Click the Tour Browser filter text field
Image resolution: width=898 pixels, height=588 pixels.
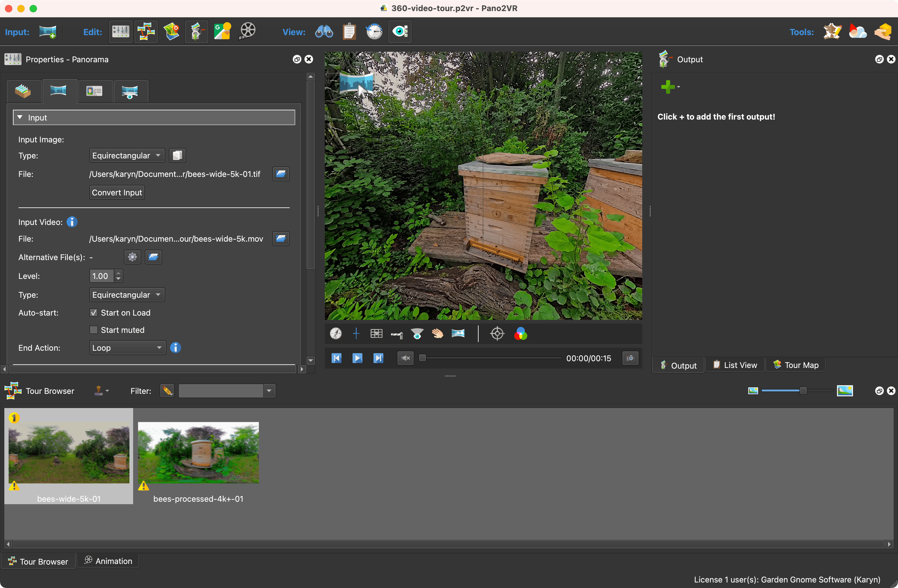(x=221, y=391)
